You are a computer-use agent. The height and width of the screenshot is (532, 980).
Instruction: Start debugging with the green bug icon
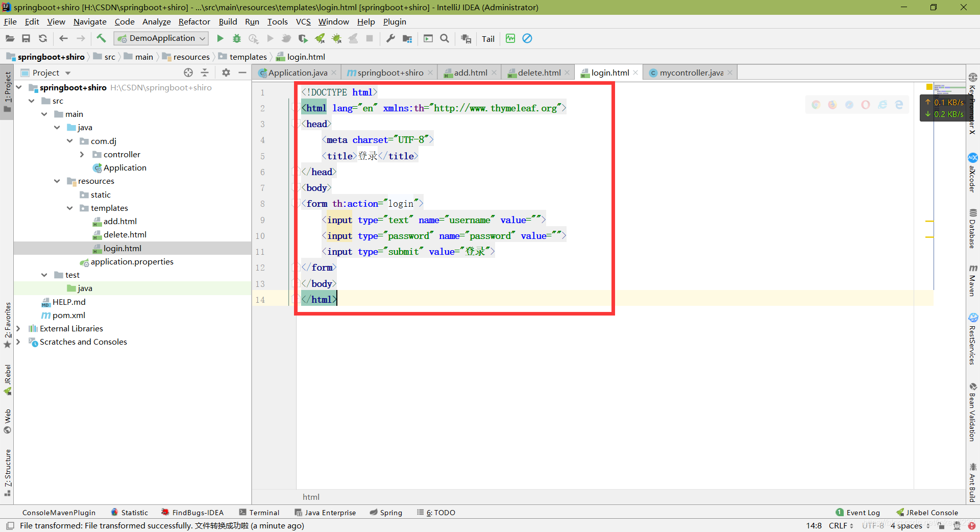[237, 38]
